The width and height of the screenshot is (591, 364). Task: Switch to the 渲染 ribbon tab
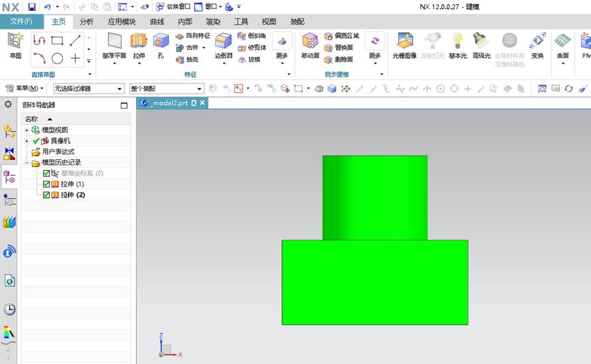213,22
